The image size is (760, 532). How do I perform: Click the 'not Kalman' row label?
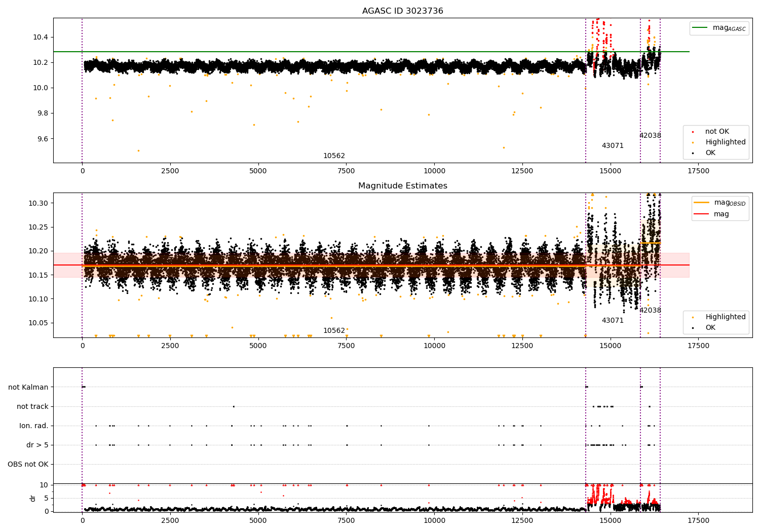coord(28,387)
